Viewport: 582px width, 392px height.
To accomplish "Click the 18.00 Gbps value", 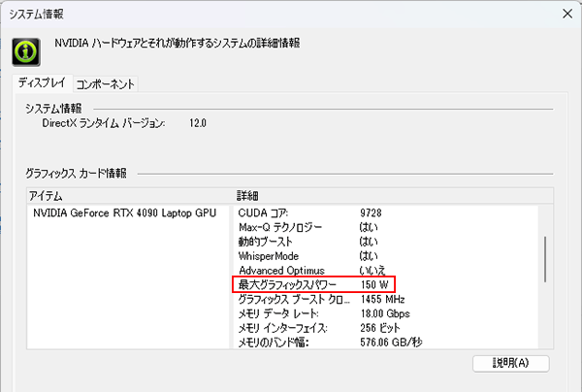I will point(385,313).
